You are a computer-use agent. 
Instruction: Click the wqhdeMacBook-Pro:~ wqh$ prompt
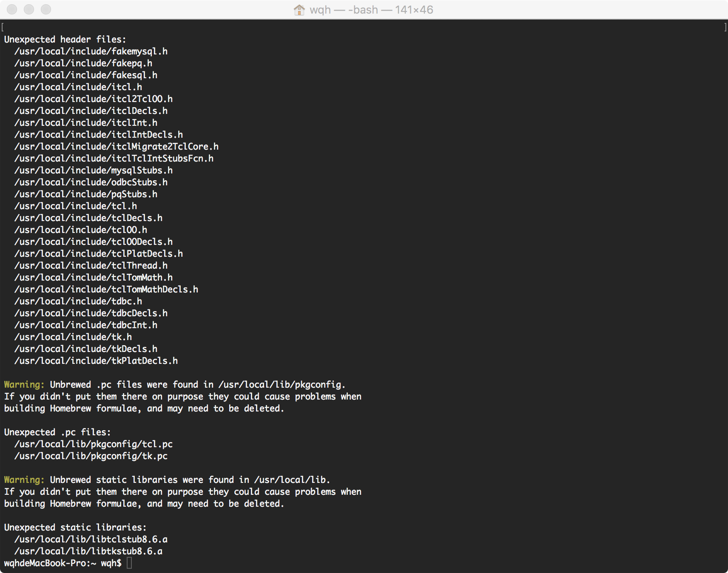63,563
